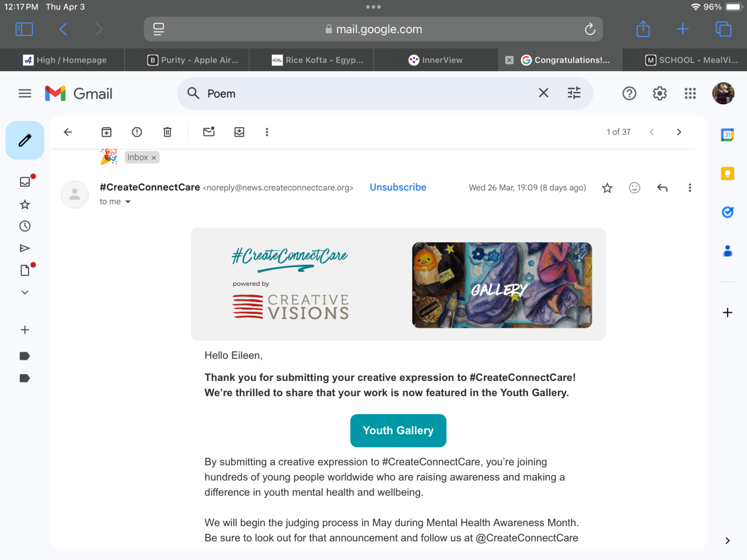The height and width of the screenshot is (560, 747).
Task: Open the Safari share sheet
Action: click(x=643, y=29)
